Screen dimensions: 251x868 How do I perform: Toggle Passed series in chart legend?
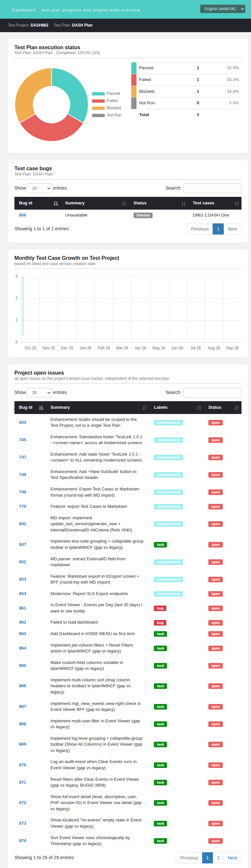106,93
